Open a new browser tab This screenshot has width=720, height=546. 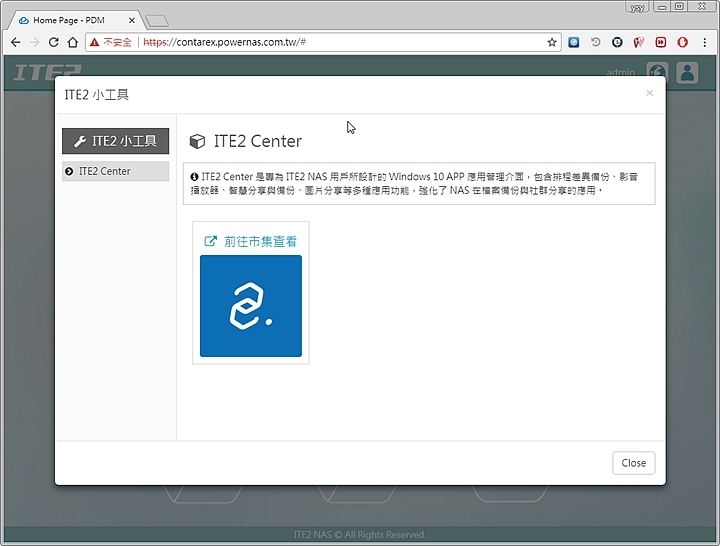tap(157, 21)
